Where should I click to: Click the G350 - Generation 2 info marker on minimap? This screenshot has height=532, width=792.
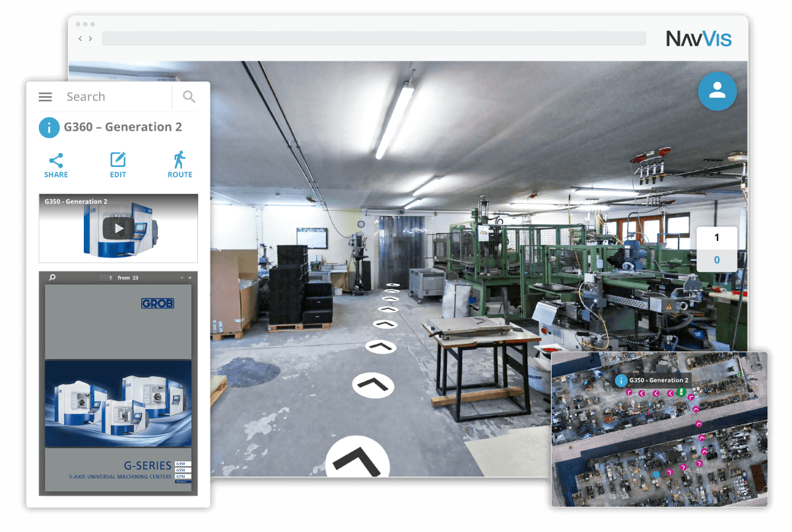[x=620, y=380]
